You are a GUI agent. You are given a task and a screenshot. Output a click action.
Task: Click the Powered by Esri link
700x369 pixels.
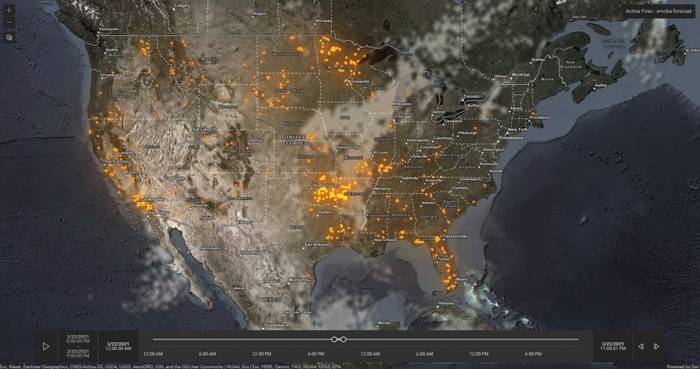[x=683, y=366]
